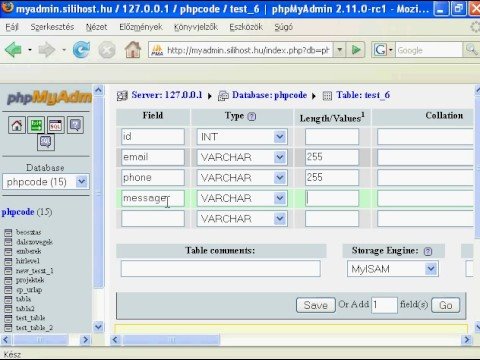Click the Save button
This screenshot has height=360, width=480.
[316, 305]
